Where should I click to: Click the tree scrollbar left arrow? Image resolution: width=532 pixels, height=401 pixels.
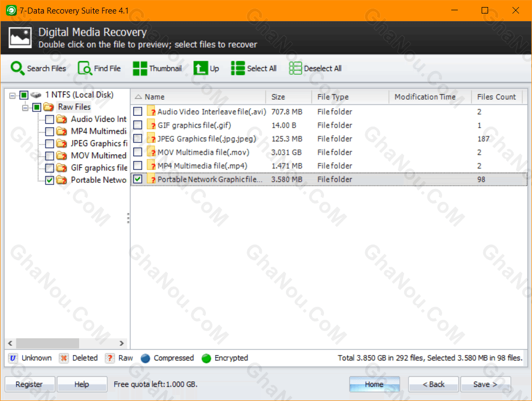pyautogui.click(x=10, y=343)
